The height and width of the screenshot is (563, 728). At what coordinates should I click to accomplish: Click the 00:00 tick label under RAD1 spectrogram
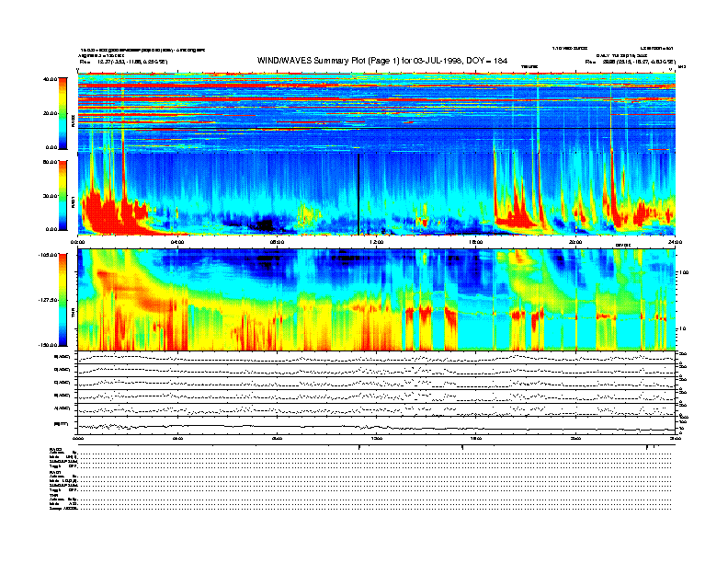click(x=77, y=242)
